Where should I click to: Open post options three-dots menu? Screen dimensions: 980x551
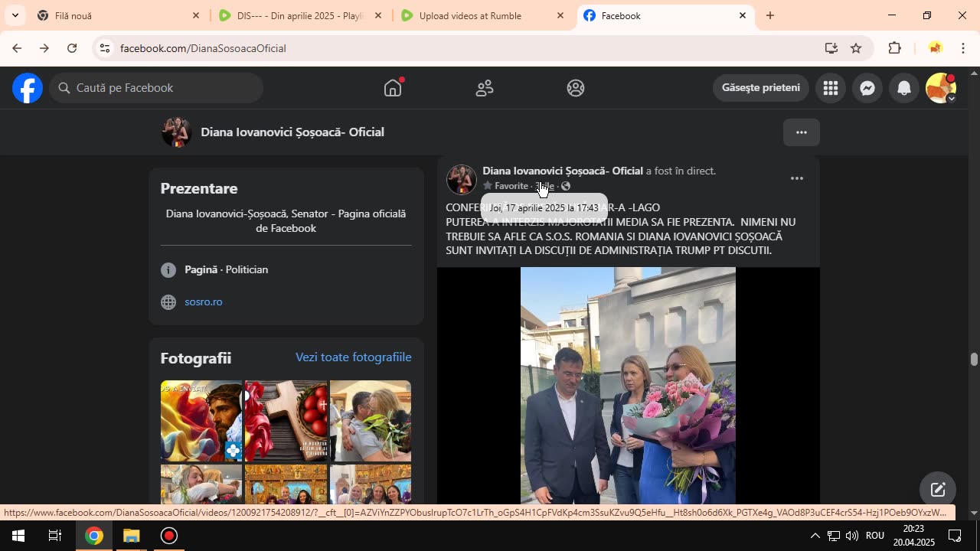coord(797,178)
